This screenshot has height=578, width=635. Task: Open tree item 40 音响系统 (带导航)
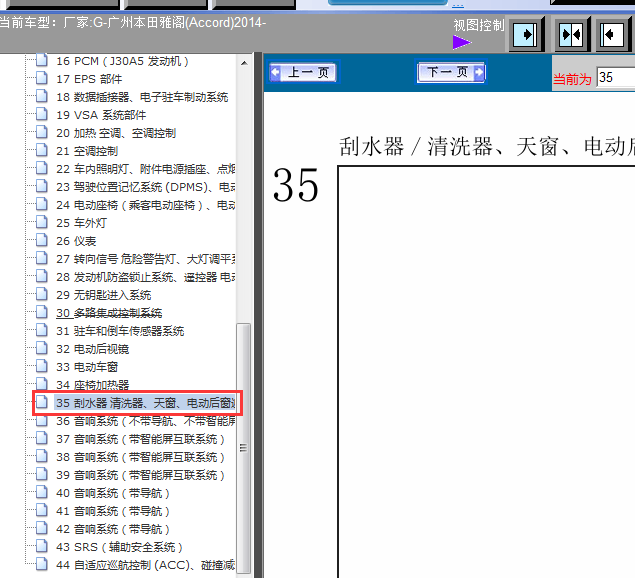(x=113, y=493)
